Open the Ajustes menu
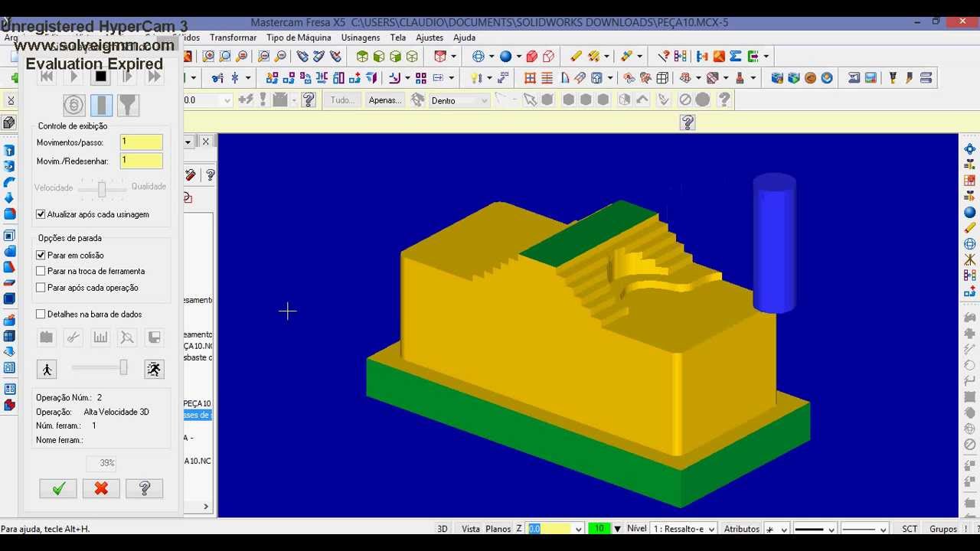The width and height of the screenshot is (980, 551). [430, 37]
